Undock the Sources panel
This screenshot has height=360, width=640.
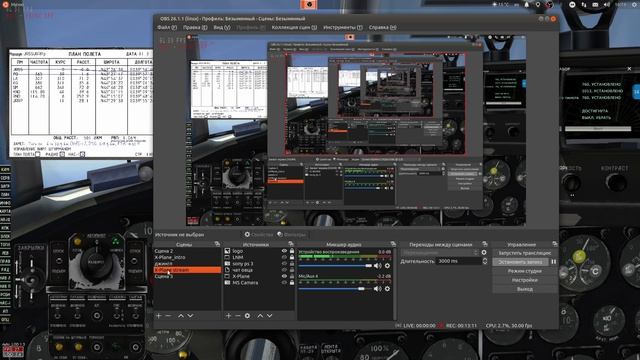pos(291,244)
